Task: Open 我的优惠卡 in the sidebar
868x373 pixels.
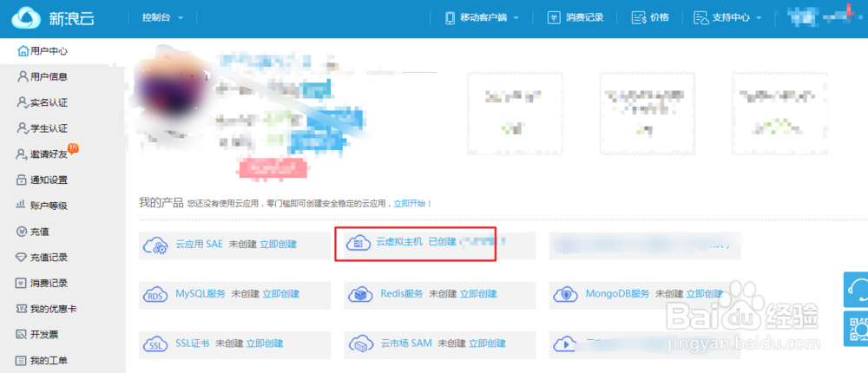Action: [x=53, y=309]
